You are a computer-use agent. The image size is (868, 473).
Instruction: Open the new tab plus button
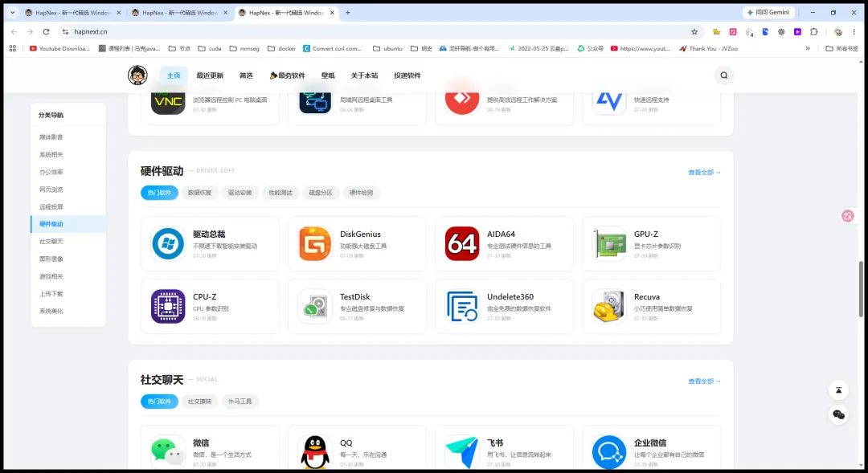[348, 12]
